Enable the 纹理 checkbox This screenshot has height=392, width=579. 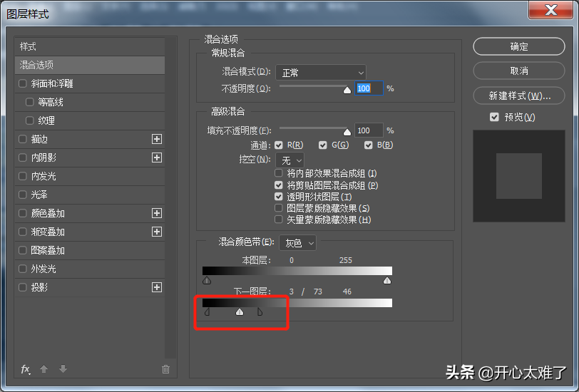[x=29, y=120]
